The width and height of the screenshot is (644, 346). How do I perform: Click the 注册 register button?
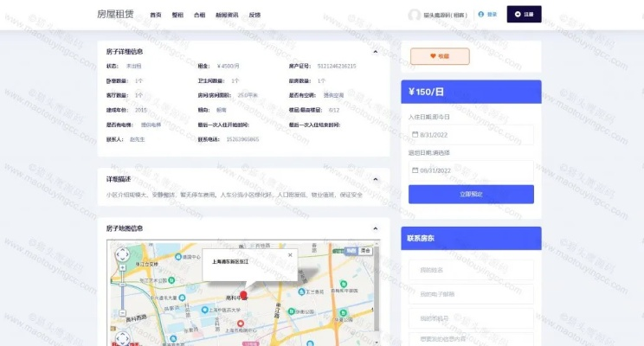tap(525, 14)
